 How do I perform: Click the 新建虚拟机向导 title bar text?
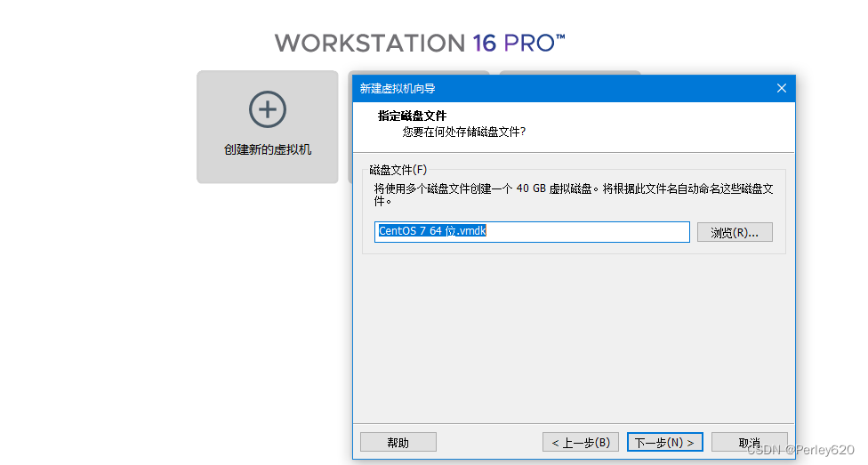398,89
